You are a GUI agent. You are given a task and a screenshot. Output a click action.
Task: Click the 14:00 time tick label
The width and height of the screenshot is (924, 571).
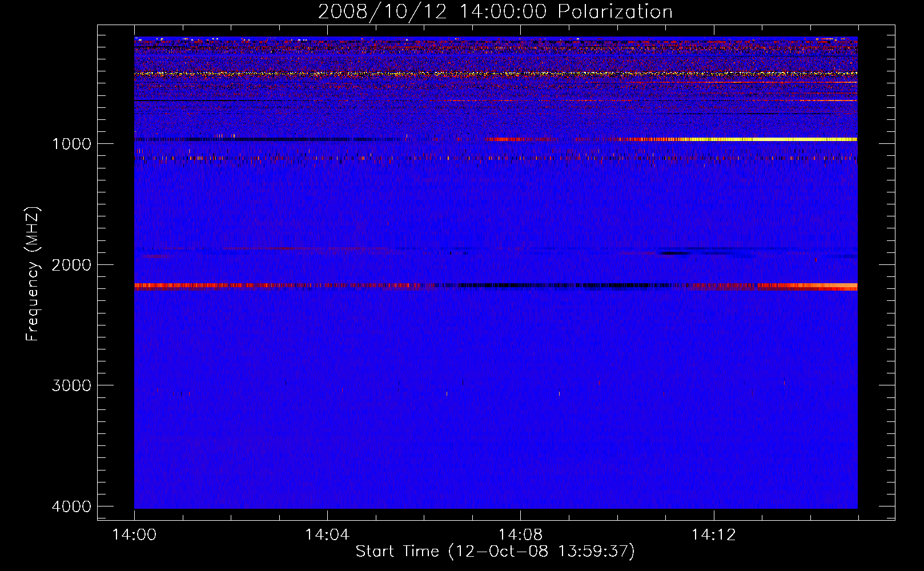coord(134,534)
